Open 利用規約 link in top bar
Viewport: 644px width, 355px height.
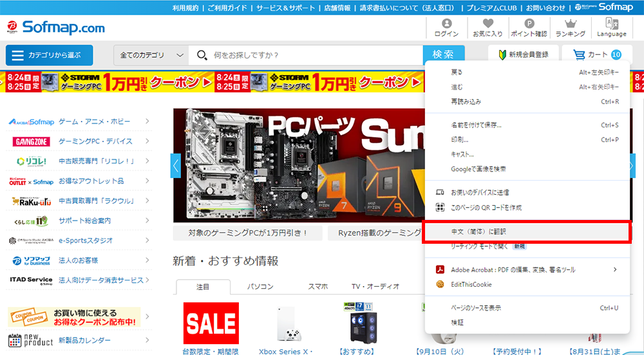[185, 8]
